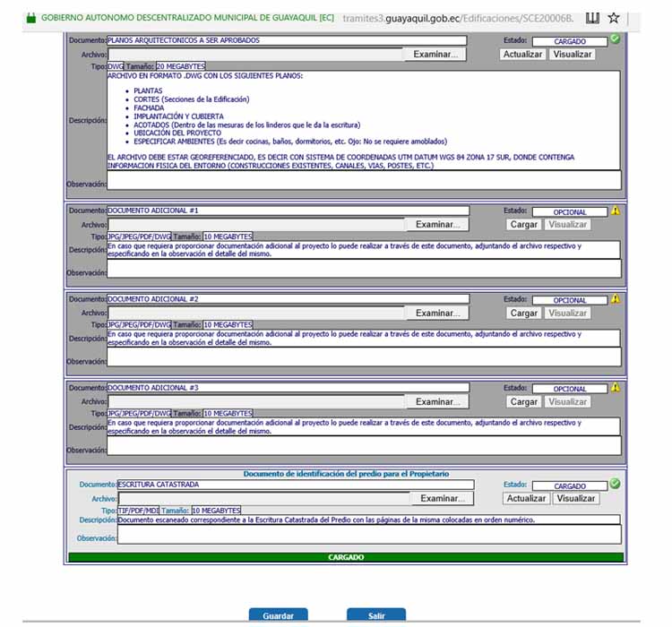Click Examinar for Escritura Catastrada file
This screenshot has height=627, width=672.
click(443, 498)
